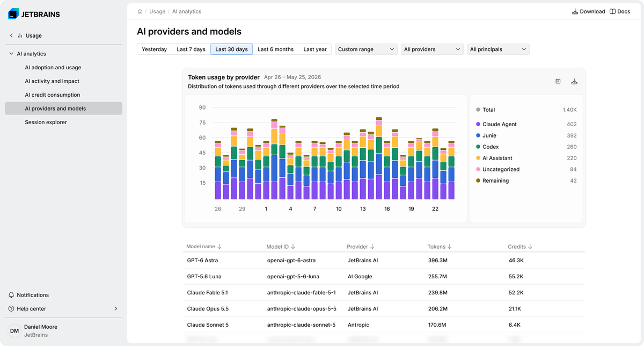Image resolution: width=644 pixels, height=346 pixels.
Task: Click credits value 55.2K
Action: coord(516,277)
